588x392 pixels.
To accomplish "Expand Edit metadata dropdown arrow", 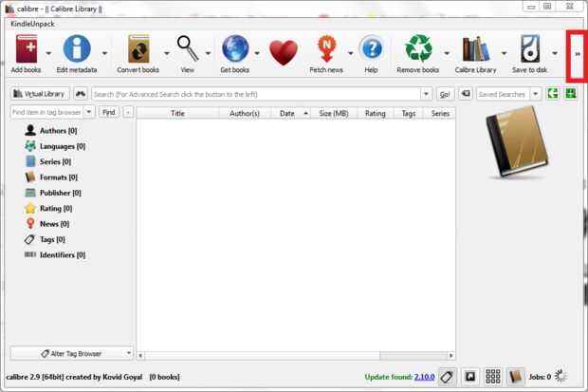I will pyautogui.click(x=104, y=53).
